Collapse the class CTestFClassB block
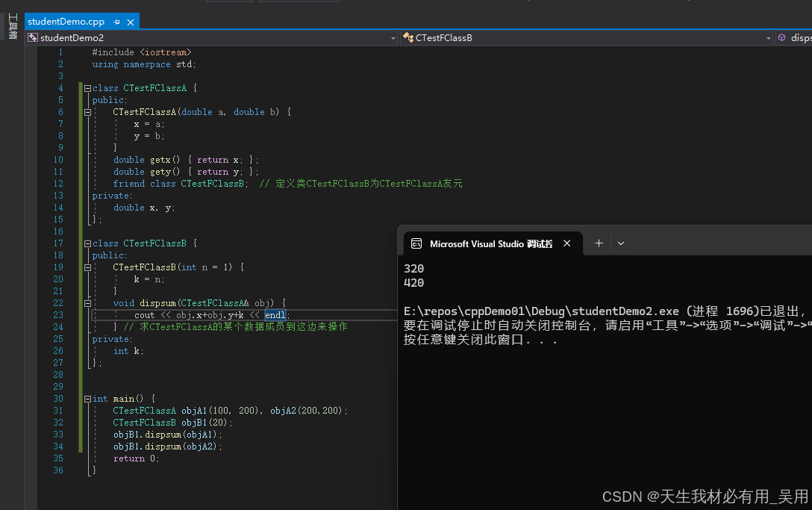 [87, 243]
